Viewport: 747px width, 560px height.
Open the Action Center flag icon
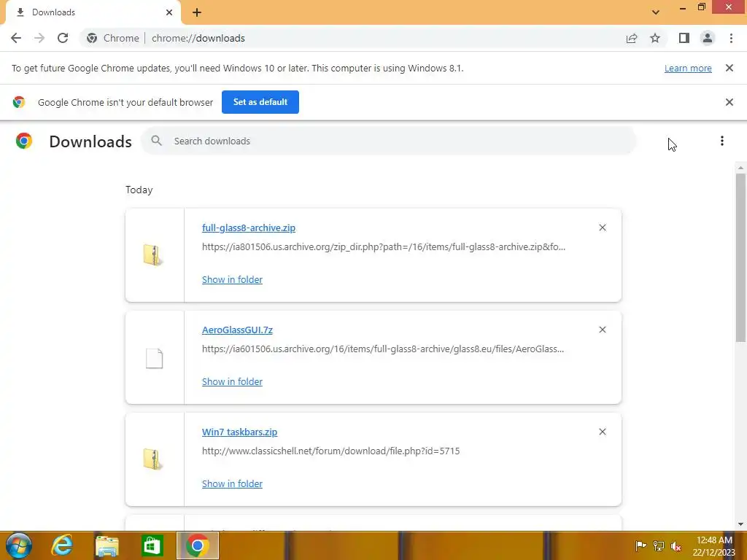point(640,545)
